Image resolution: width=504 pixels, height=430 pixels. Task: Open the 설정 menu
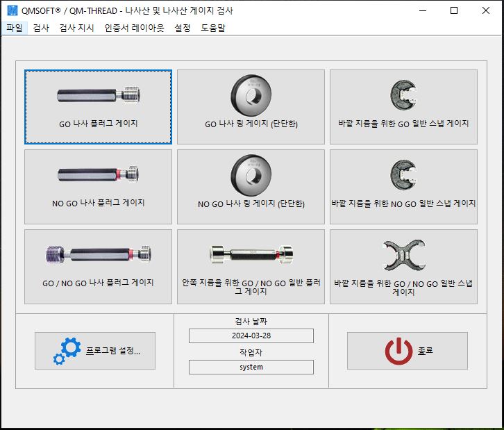coord(183,28)
